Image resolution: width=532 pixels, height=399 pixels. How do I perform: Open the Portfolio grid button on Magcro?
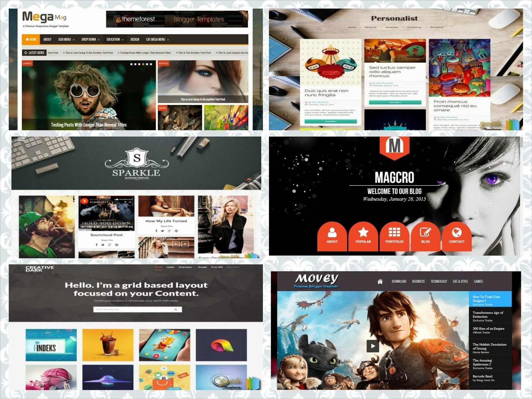(394, 236)
